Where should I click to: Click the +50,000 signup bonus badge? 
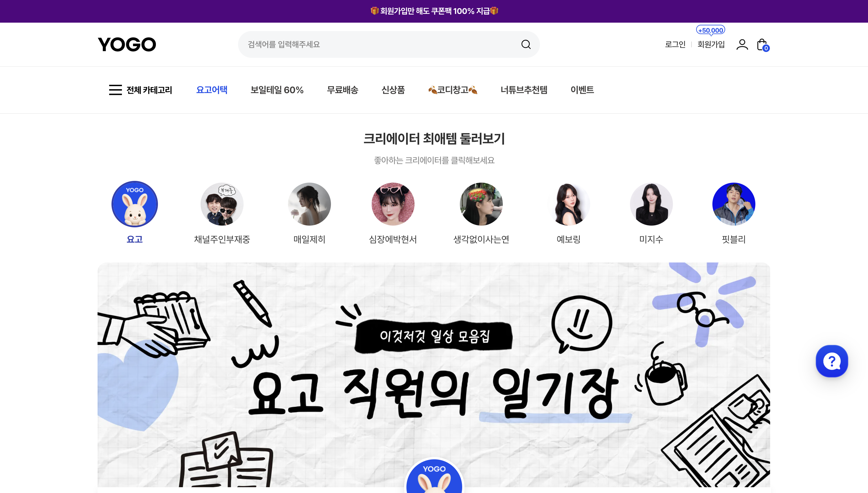[x=710, y=30]
